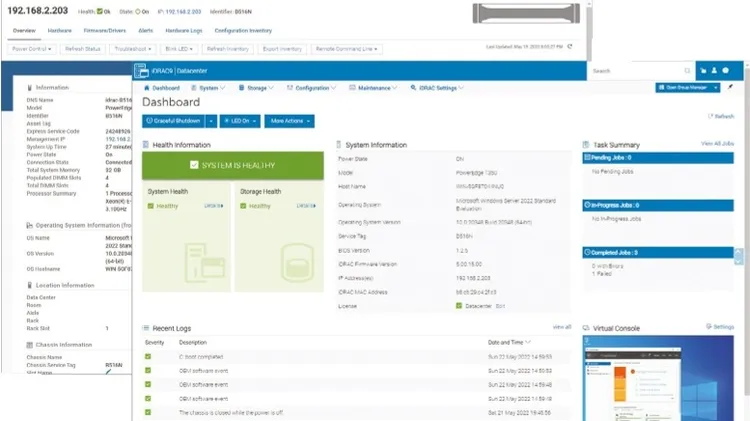750x421 pixels.
Task: Open the LED On dropdown
Action: 240,121
